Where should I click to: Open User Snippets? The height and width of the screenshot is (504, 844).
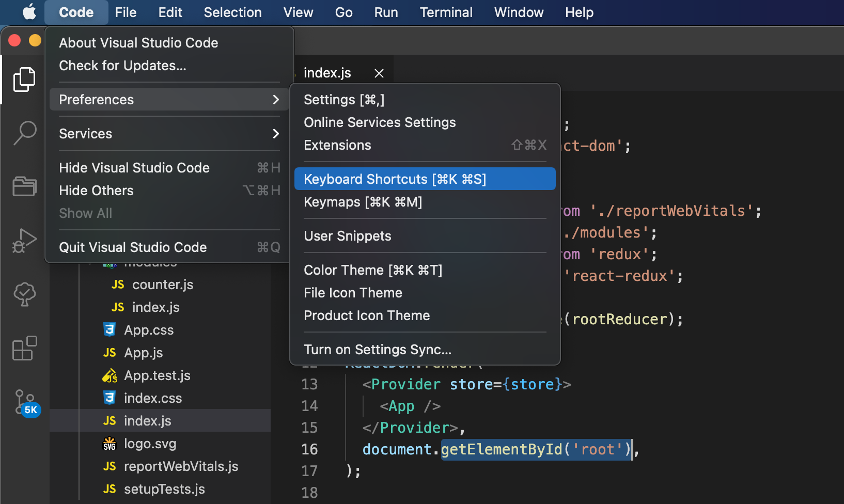425,236
